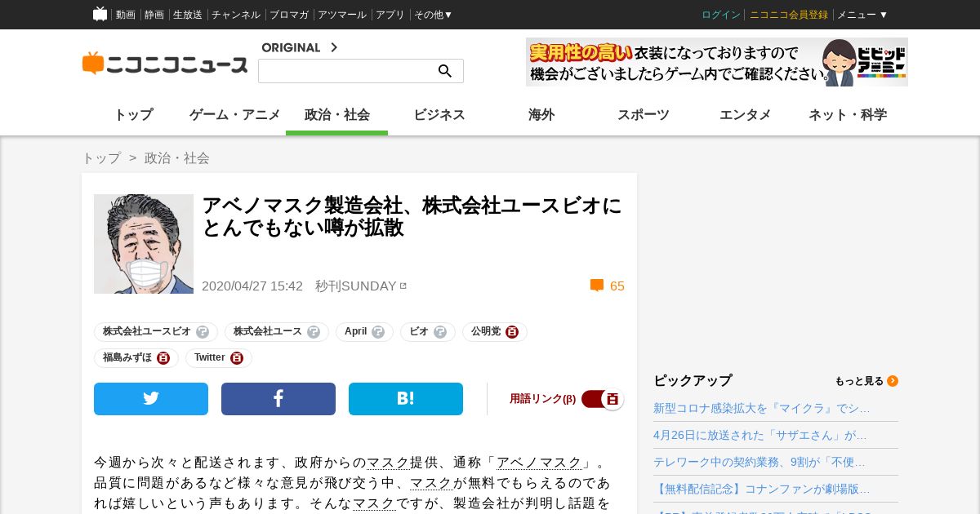The image size is (980, 514).
Task: Click orange arrow icon next to もっと見る
Action: pyautogui.click(x=893, y=381)
